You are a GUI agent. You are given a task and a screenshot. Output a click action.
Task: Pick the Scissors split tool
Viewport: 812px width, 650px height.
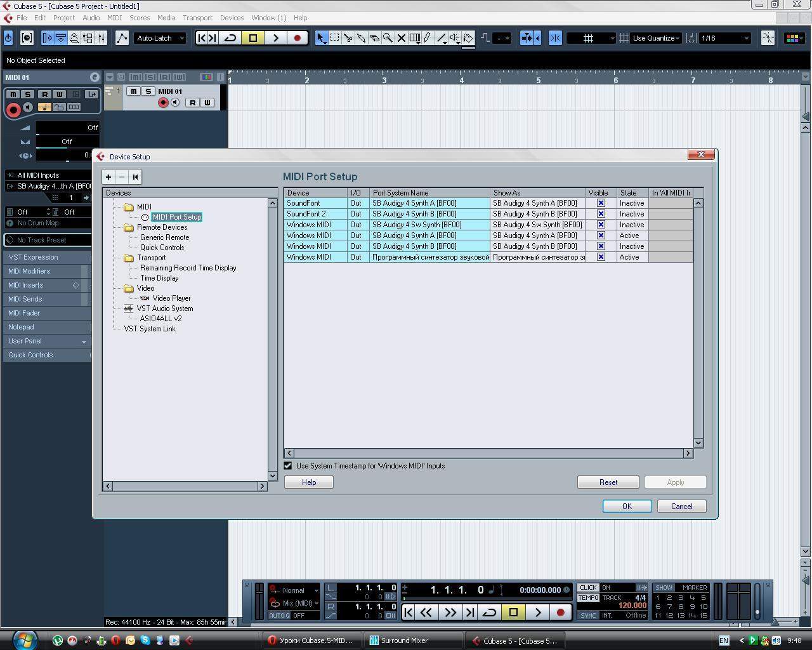pos(348,38)
